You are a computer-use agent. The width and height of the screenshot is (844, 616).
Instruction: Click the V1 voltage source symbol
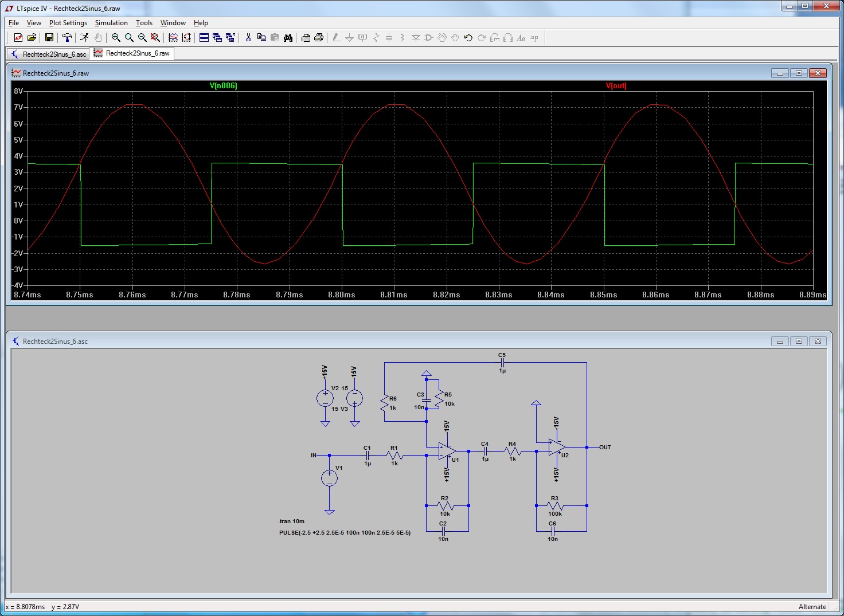click(x=329, y=478)
